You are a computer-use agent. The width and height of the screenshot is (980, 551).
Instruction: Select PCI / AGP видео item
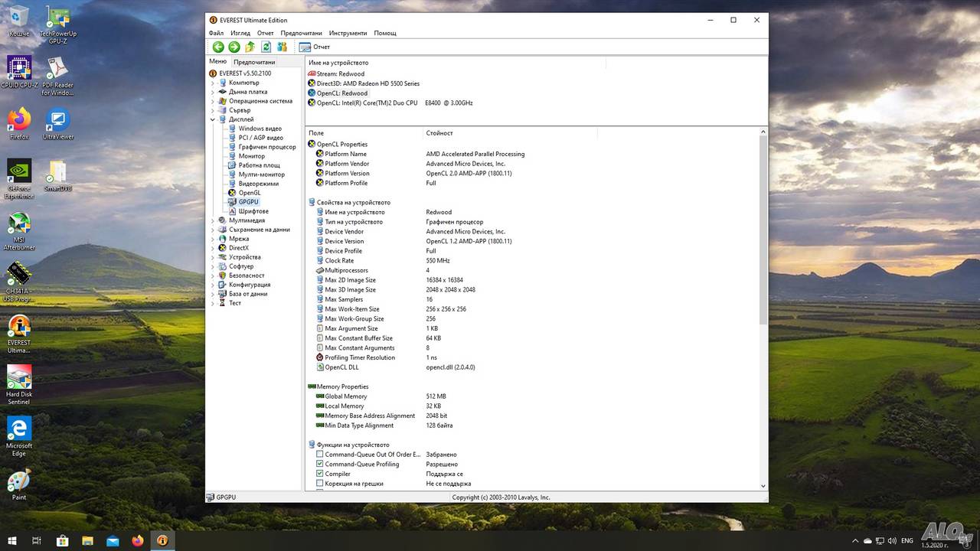(260, 138)
